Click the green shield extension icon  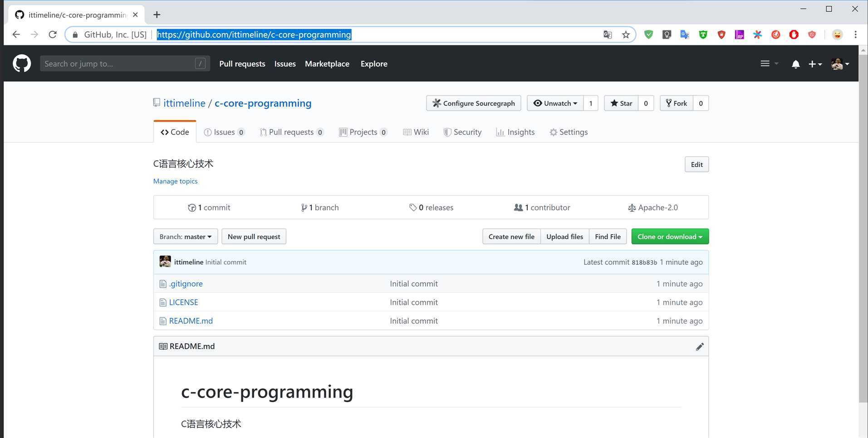pyautogui.click(x=648, y=34)
